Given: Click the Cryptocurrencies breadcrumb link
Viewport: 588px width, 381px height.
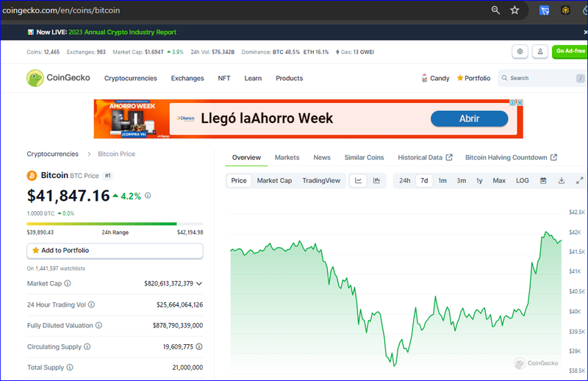Looking at the screenshot, I should (52, 154).
